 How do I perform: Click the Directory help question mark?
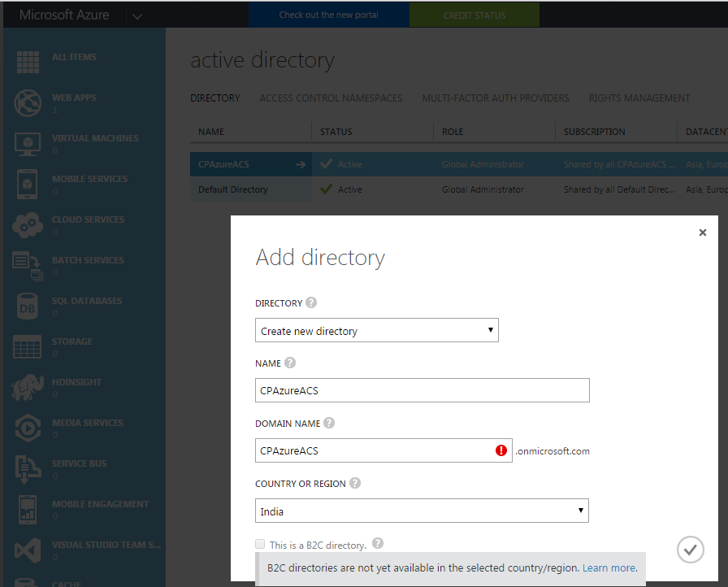click(x=311, y=302)
